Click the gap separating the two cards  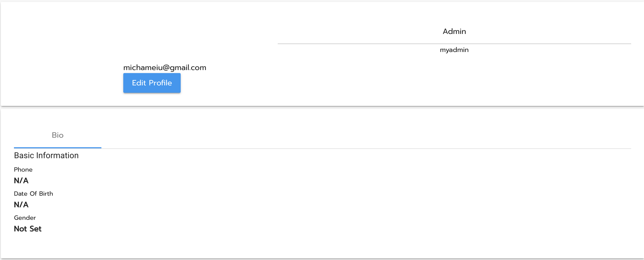point(322,108)
